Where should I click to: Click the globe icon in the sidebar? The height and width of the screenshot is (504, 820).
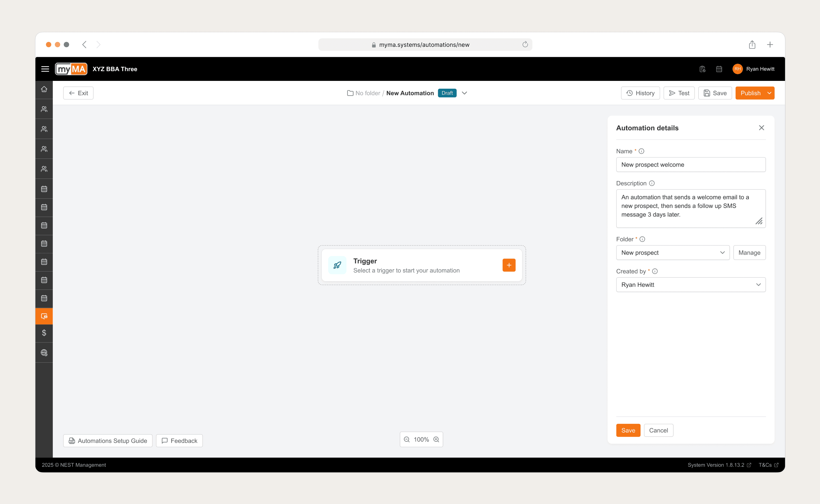click(44, 353)
